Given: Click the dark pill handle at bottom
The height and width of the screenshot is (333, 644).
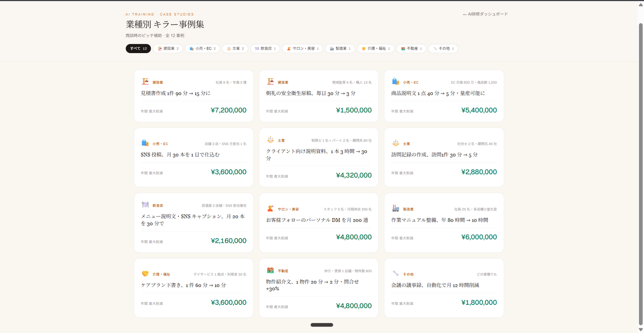Looking at the screenshot, I should 322,325.
